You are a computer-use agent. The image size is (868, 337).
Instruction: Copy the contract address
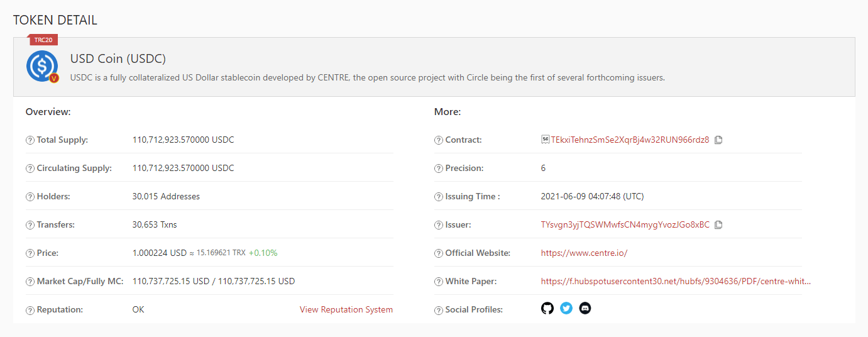(718, 140)
